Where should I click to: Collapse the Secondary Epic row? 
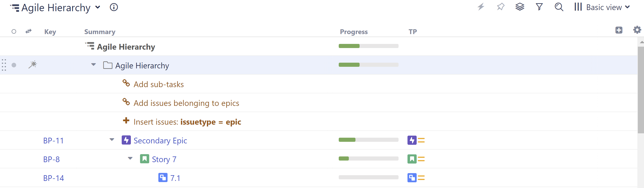click(112, 140)
